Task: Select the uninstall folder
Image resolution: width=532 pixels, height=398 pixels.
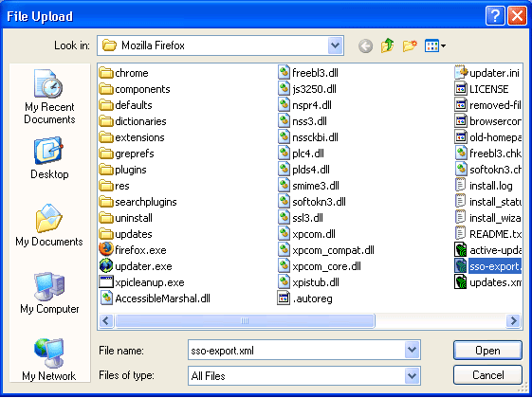Action: [126, 218]
